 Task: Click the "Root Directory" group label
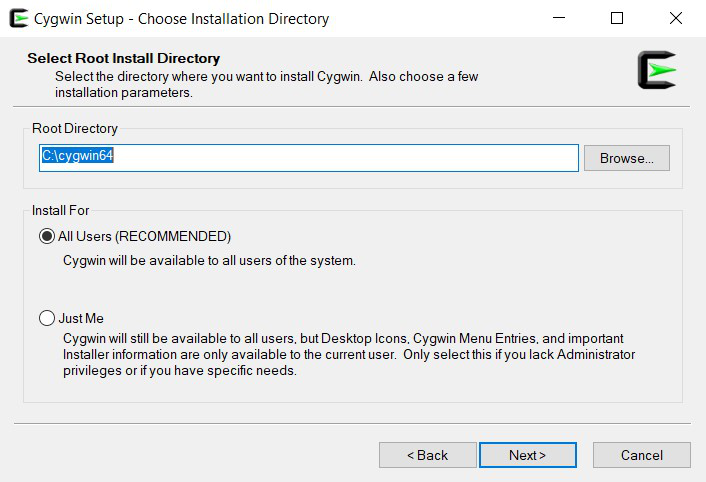75,129
